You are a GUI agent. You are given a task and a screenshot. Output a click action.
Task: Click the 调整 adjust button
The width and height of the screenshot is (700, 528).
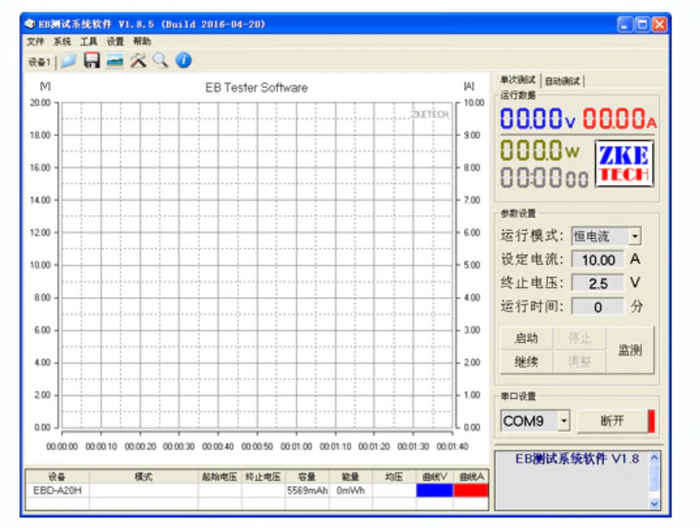pos(579,362)
